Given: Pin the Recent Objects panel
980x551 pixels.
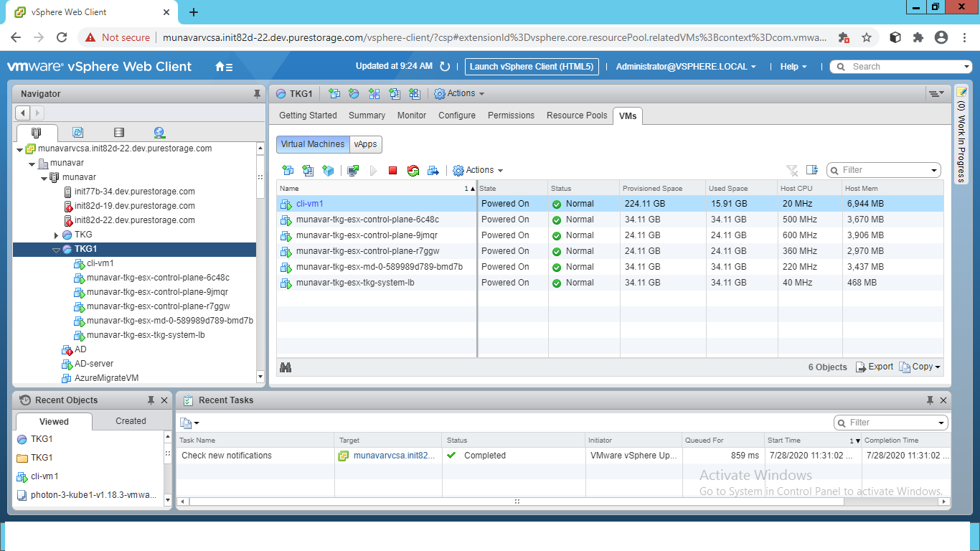Looking at the screenshot, I should [151, 400].
